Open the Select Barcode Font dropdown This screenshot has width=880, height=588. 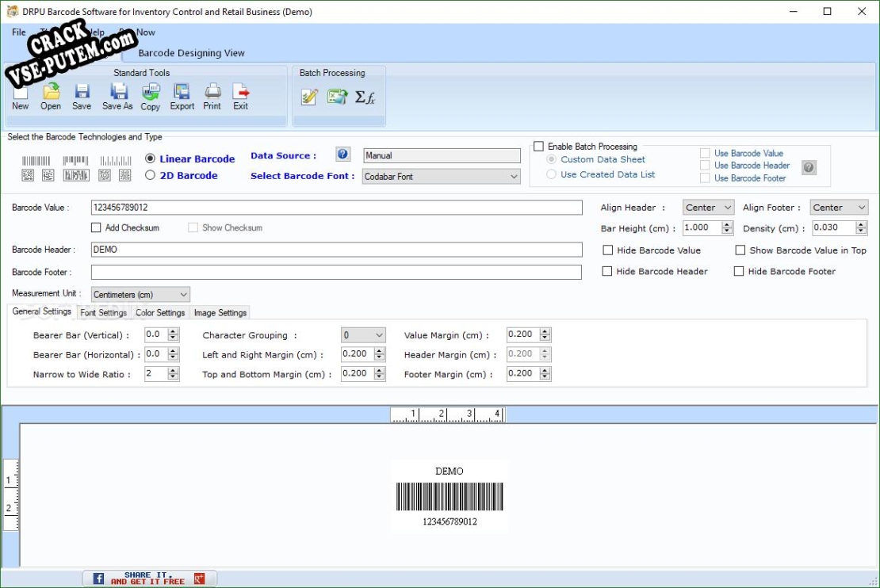tap(441, 176)
